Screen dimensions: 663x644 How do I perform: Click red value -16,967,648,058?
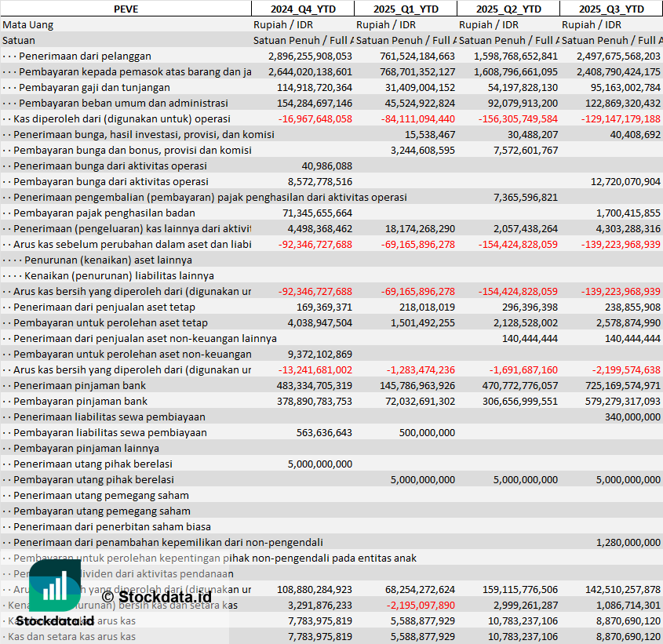[x=315, y=118]
